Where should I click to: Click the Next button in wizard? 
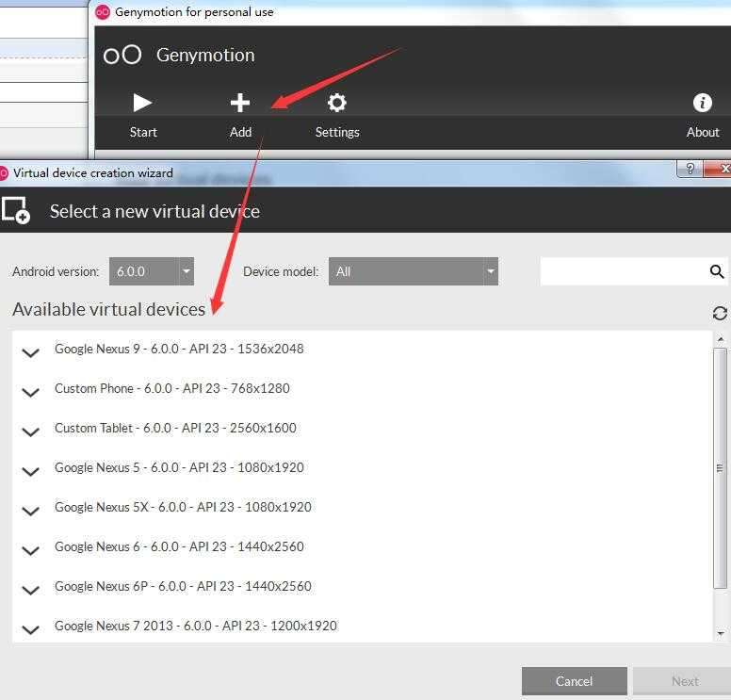click(683, 681)
